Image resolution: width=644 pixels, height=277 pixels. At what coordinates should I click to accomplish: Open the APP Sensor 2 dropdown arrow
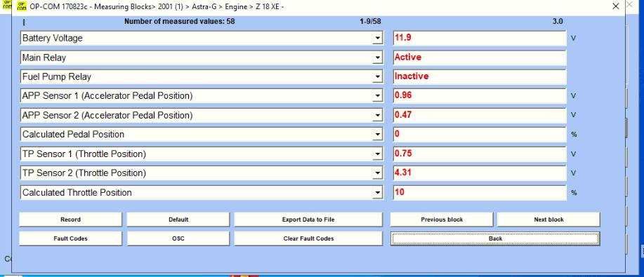pos(378,116)
